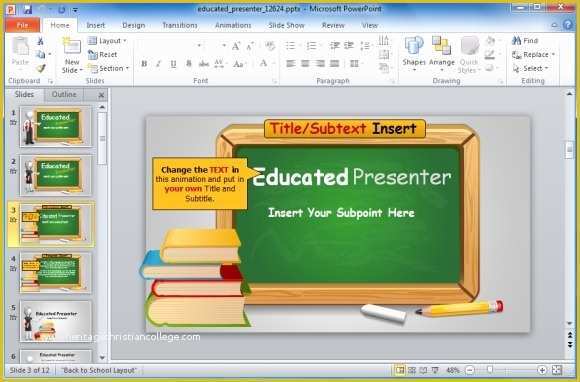580x382 pixels.
Task: Open the Arrange menu
Action: (442, 54)
